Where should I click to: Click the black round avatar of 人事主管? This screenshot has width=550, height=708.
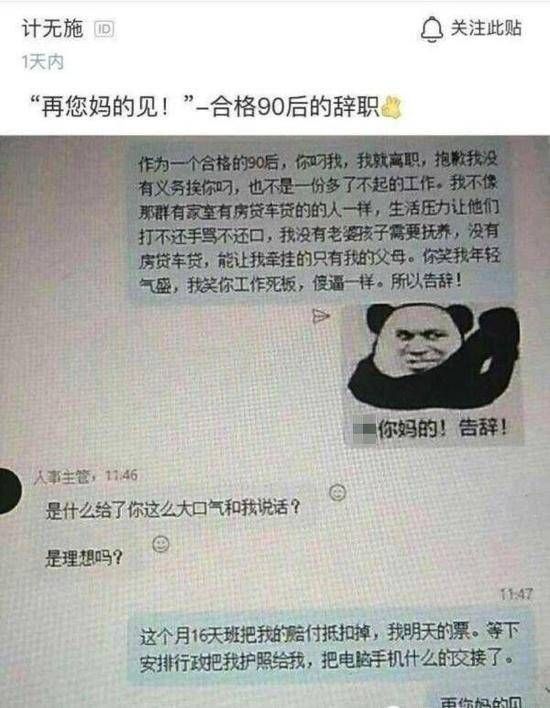click(10, 491)
